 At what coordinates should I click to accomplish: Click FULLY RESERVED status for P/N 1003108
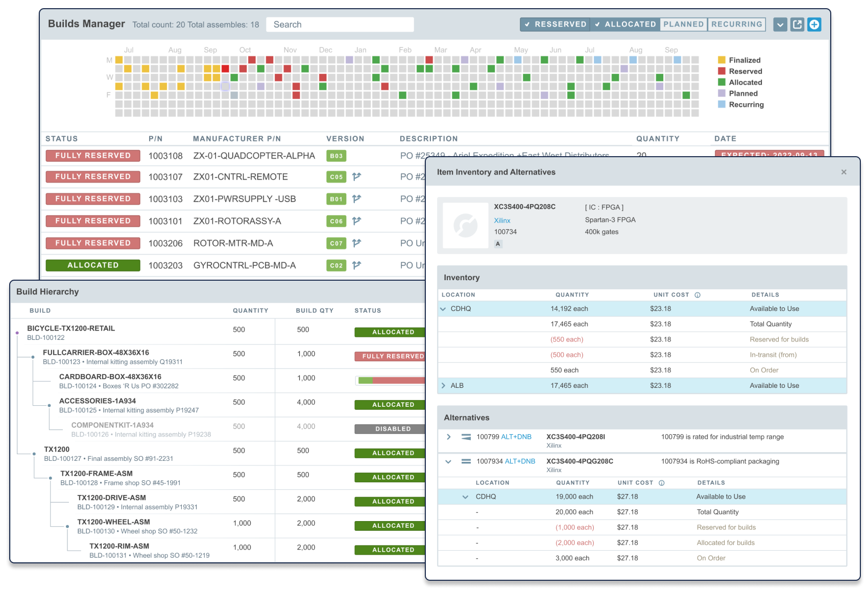click(93, 156)
